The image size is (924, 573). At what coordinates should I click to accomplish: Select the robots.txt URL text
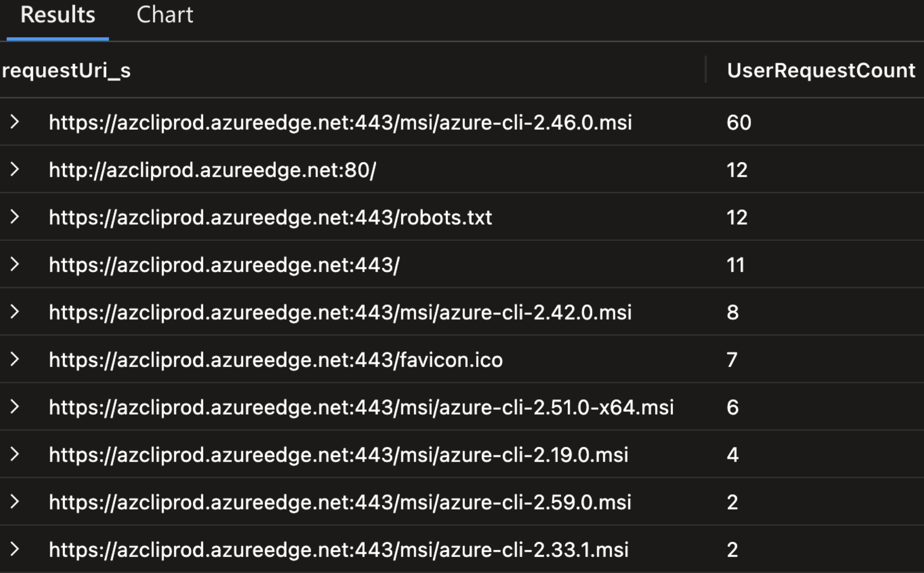click(x=270, y=218)
